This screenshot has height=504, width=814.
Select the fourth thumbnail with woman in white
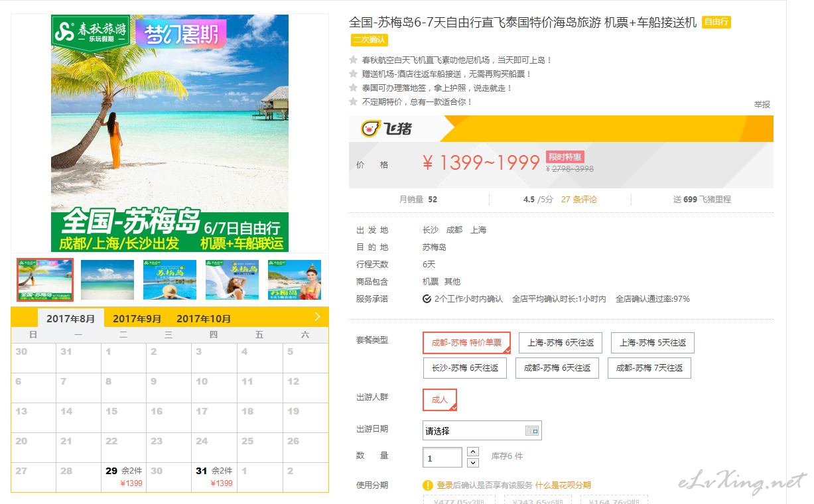coord(232,280)
